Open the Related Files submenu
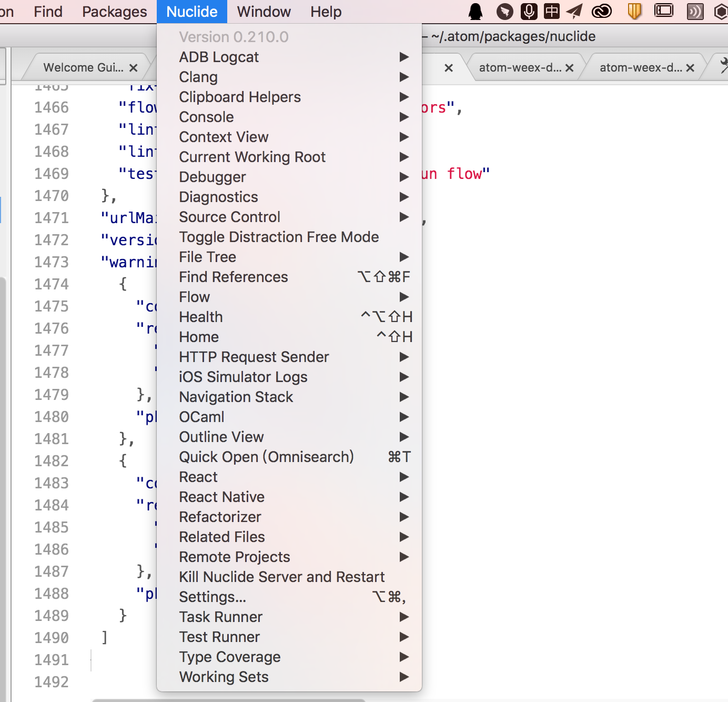This screenshot has height=702, width=728. pos(289,537)
